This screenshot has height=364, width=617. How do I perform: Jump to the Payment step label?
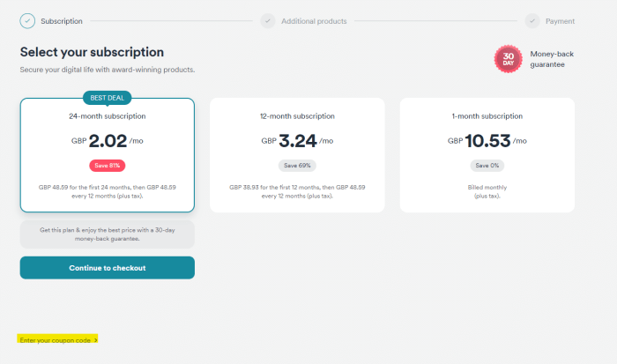[560, 20]
